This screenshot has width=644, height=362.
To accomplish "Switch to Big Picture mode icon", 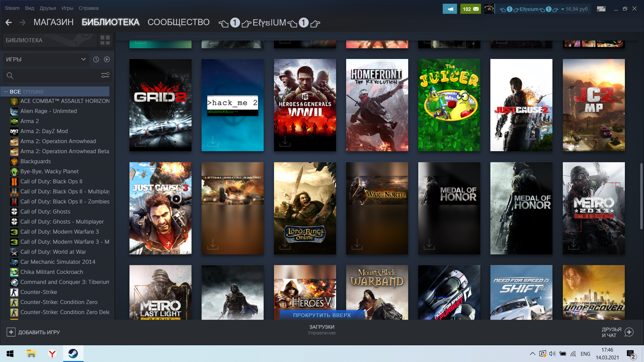I will 601,9.
